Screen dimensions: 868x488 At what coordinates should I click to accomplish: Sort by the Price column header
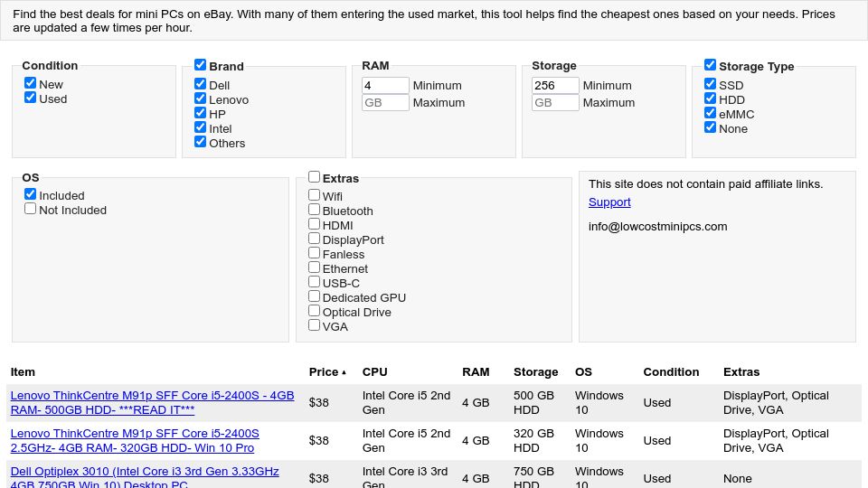coord(327,371)
